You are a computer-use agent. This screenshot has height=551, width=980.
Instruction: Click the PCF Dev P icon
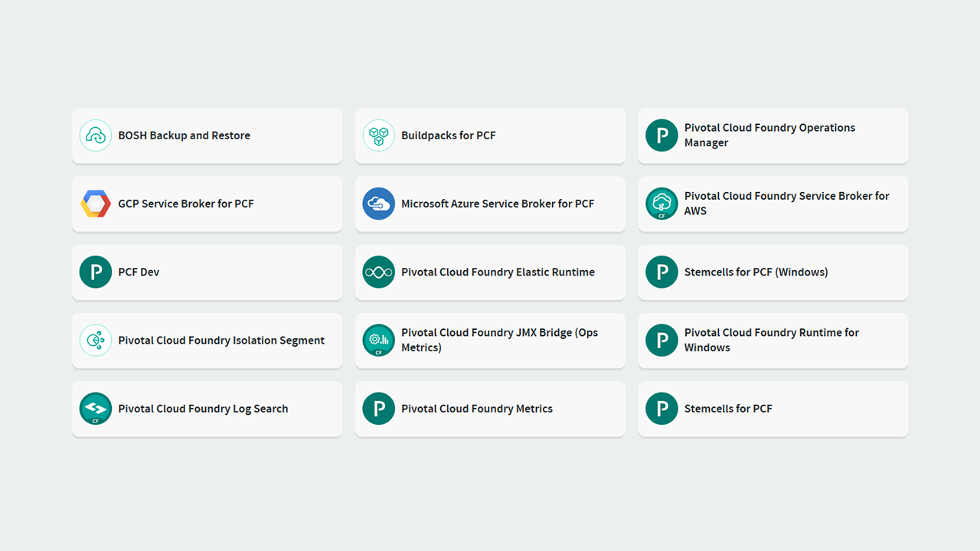point(96,272)
